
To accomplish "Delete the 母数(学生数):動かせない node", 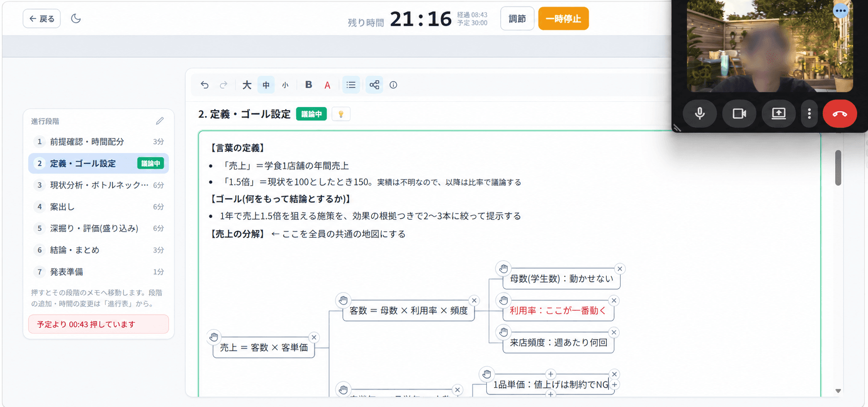I will tap(620, 269).
